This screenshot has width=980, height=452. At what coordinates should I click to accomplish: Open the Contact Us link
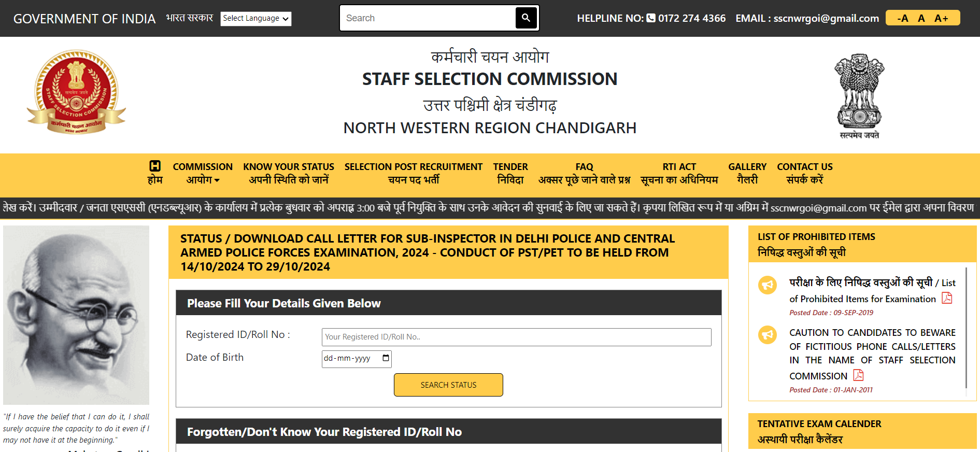point(805,173)
